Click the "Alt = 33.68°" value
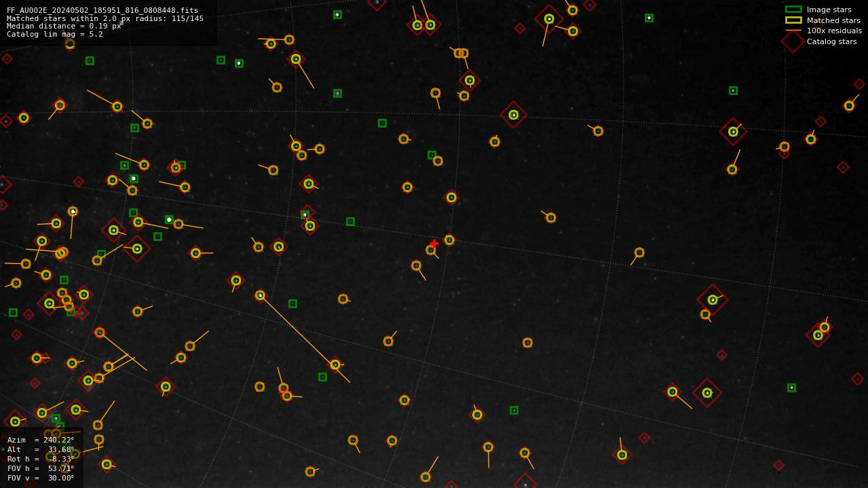Screen dimensions: 868x488 pos(41,449)
